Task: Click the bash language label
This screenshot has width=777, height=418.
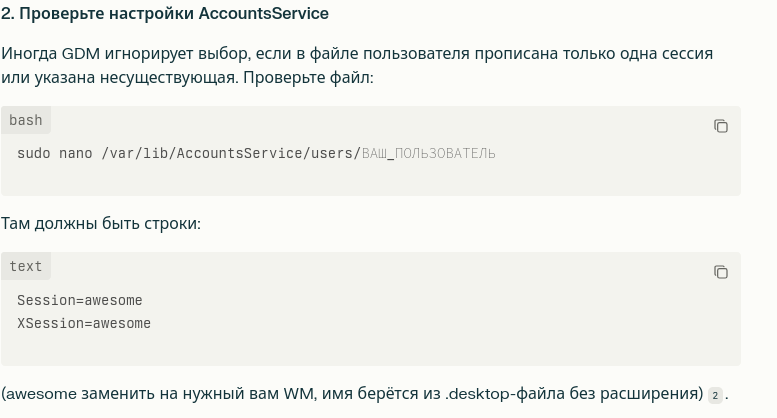Action: point(26,120)
